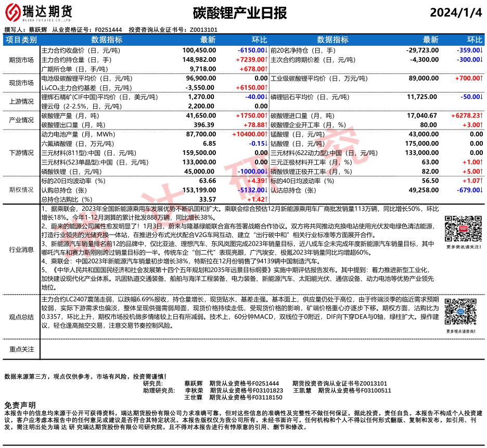487x448 pixels.
Task: Click the blue down arrow beside -5132.00
Action: pyautogui.click(x=266, y=190)
